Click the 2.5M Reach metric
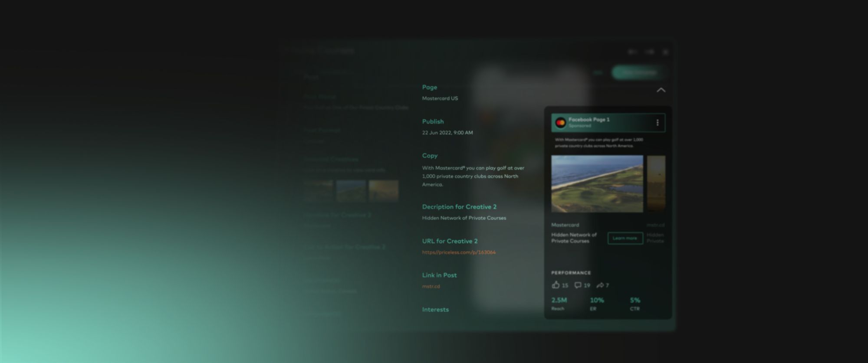Viewport: 868px width, 363px height. [x=559, y=301]
